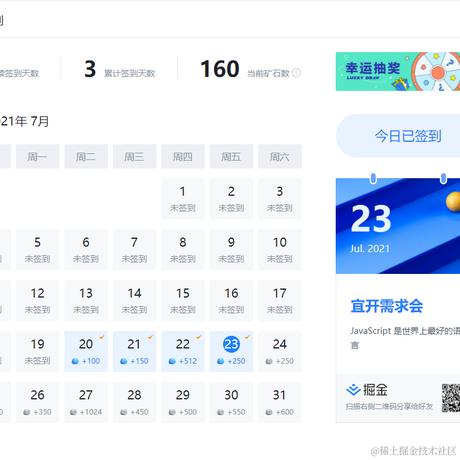Click the 周六 weekday header
Screen dimensions: 460x460
(280, 156)
